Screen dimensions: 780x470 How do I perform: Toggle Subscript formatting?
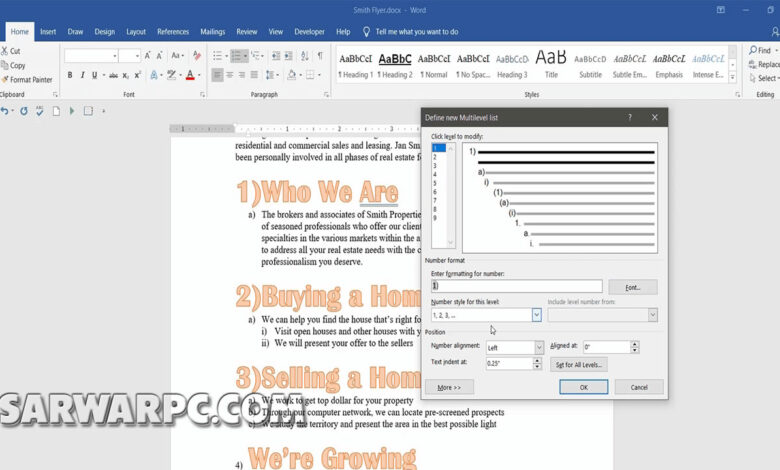click(126, 75)
